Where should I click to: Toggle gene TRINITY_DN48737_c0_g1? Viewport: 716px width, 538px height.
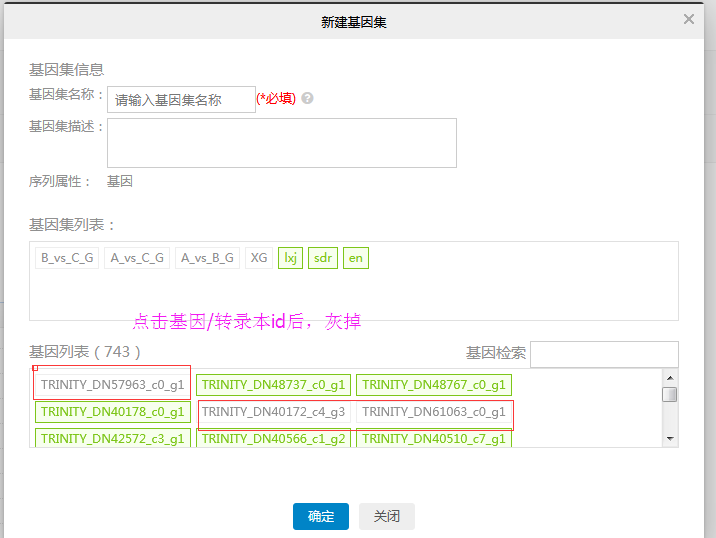click(x=274, y=385)
